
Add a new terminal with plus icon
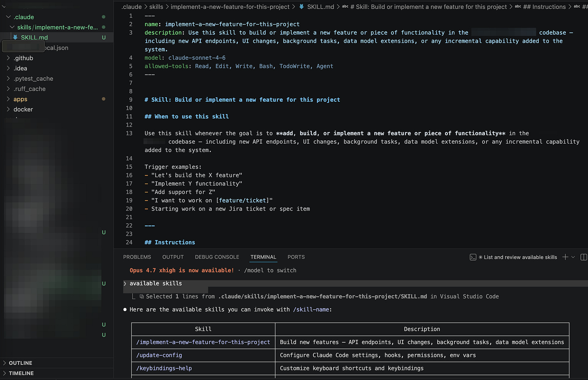pyautogui.click(x=565, y=257)
